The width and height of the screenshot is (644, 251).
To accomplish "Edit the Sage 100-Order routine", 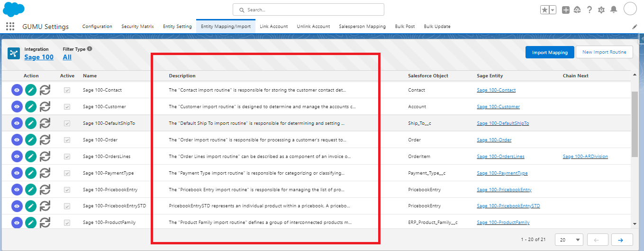I will [31, 140].
